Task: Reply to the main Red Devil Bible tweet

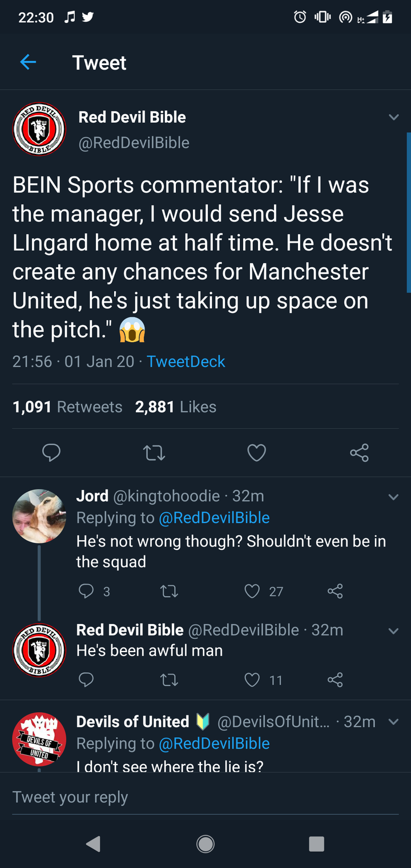Action: click(51, 453)
